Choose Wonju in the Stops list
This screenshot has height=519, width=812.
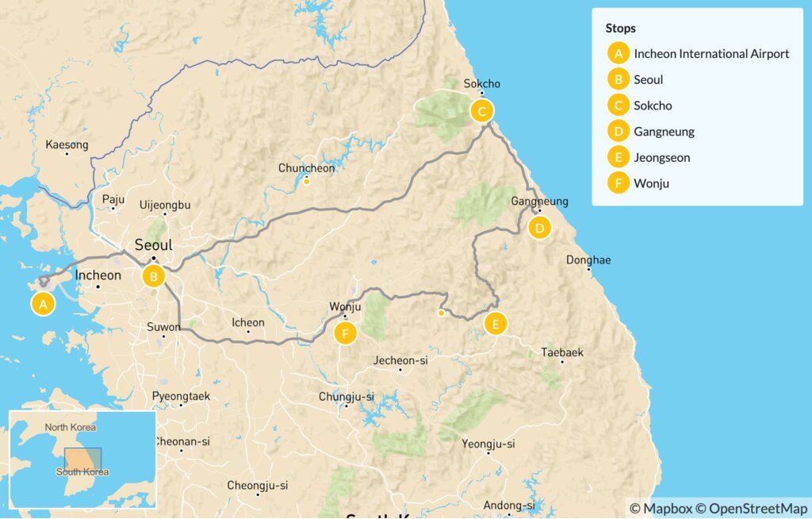point(650,183)
